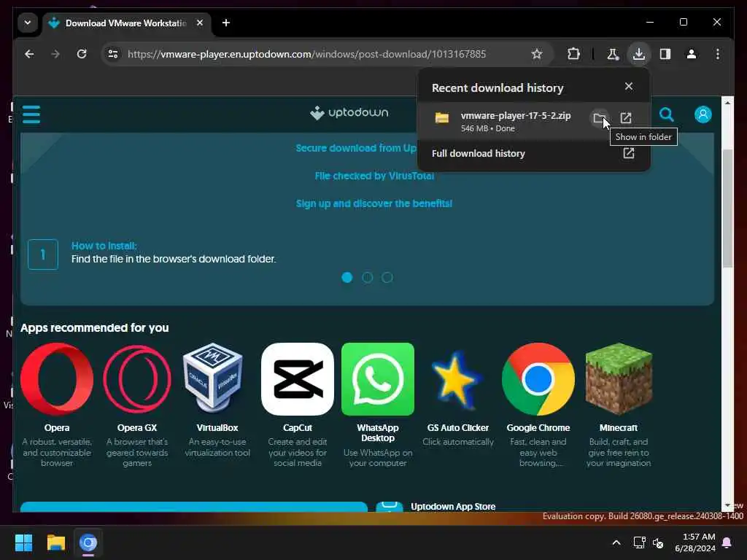Open downloaded vmware-player-17-5-2.zip file

click(516, 116)
